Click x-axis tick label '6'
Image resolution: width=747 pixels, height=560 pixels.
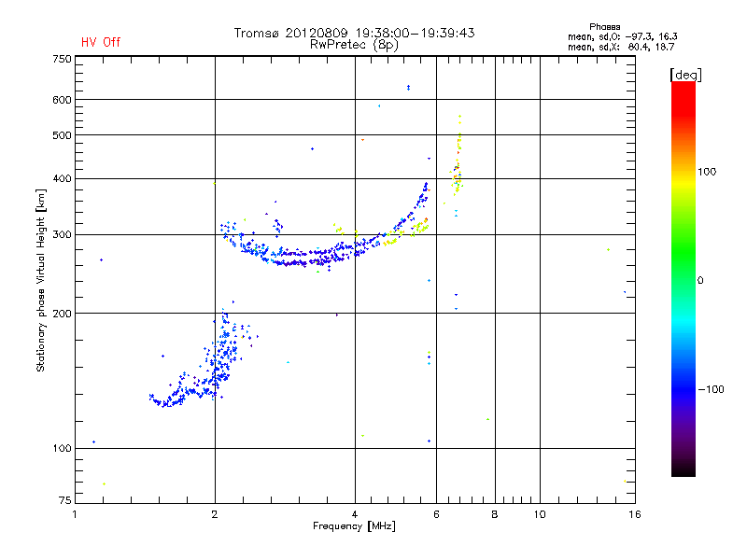tap(436, 514)
